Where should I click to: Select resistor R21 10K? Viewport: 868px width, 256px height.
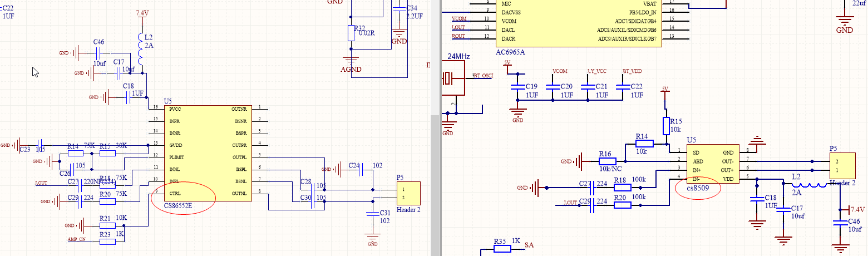pos(106,225)
